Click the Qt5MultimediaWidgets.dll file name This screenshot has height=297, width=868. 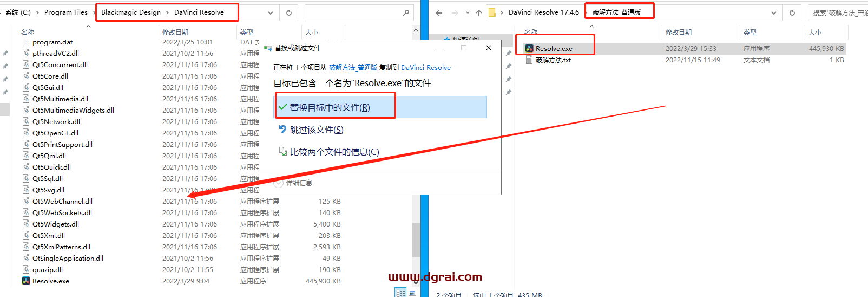coord(73,110)
